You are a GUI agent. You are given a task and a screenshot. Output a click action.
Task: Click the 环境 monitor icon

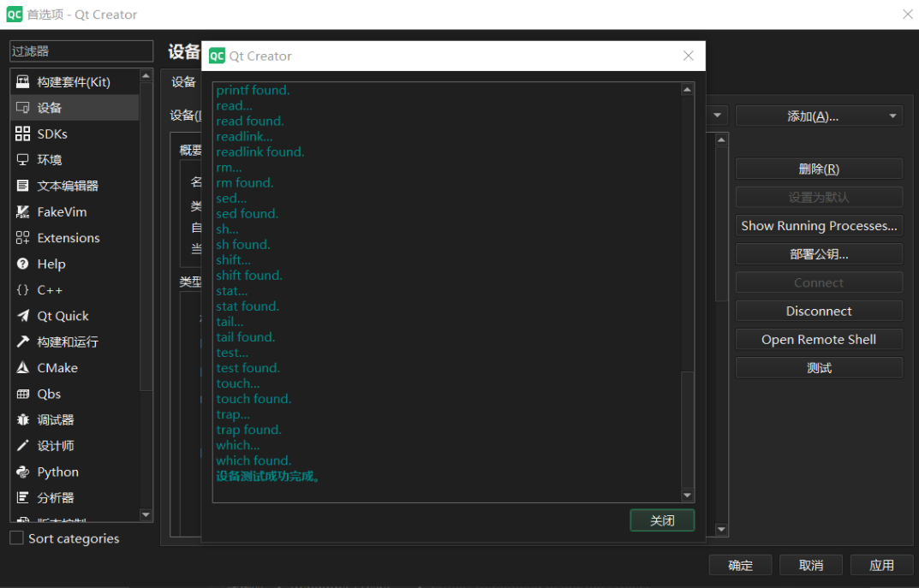(23, 160)
